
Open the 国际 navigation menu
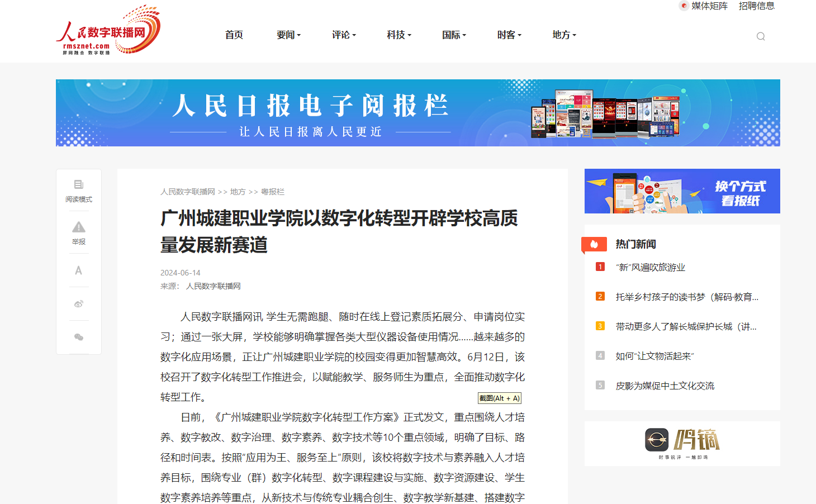pyautogui.click(x=454, y=35)
